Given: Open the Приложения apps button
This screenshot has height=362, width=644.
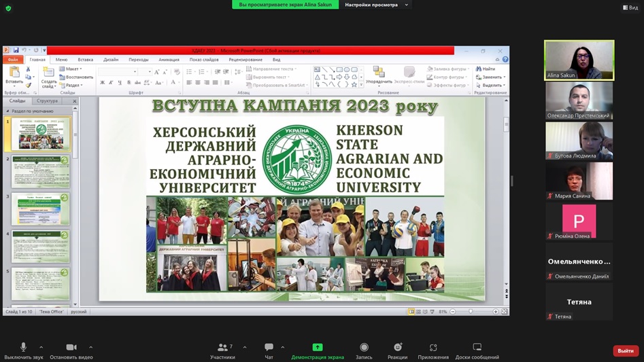Looking at the screenshot, I should pos(433,351).
